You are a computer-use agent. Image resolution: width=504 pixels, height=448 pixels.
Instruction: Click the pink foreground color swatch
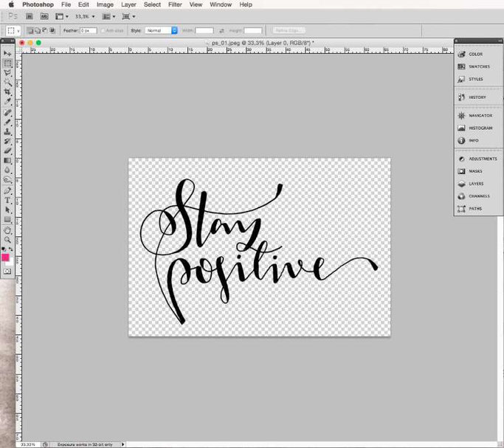5,257
